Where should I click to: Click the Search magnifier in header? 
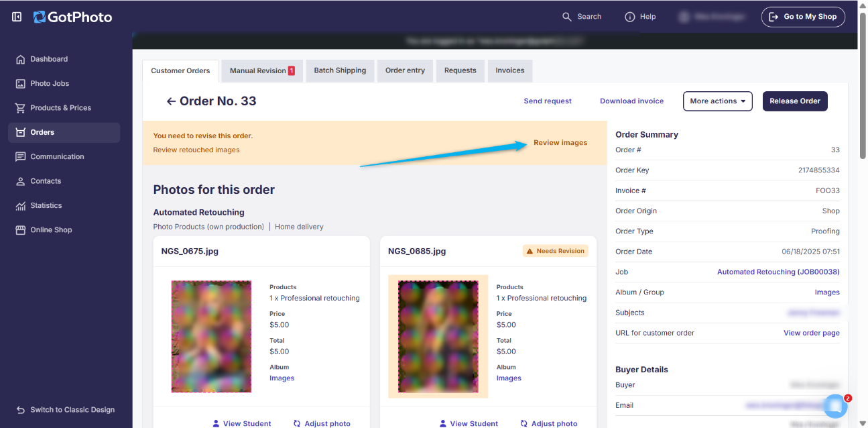567,17
